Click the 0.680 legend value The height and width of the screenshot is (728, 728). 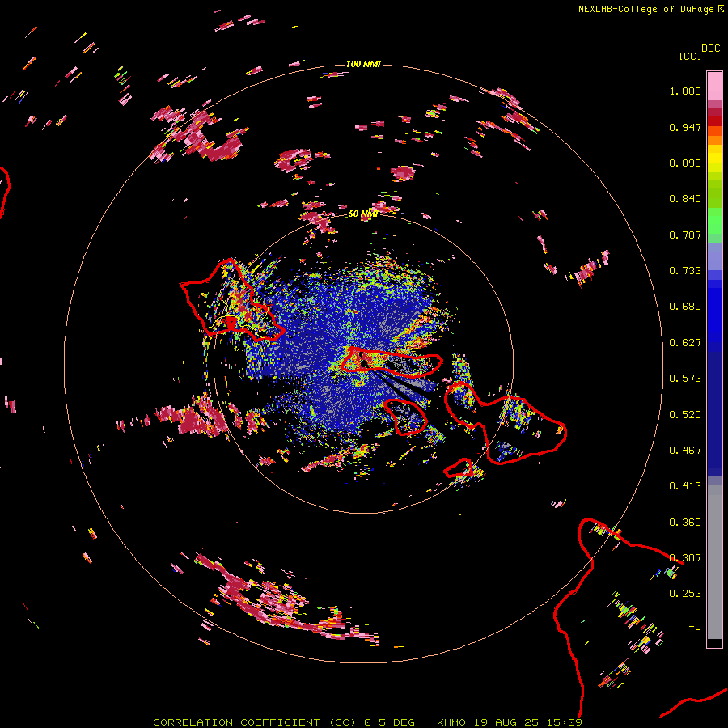click(x=685, y=307)
